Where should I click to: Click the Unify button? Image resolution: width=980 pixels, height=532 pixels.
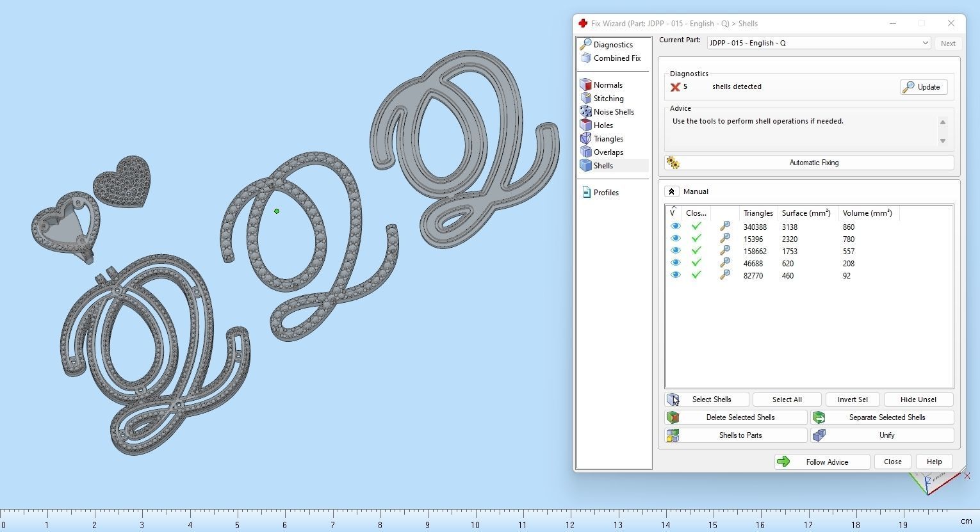[x=882, y=435]
